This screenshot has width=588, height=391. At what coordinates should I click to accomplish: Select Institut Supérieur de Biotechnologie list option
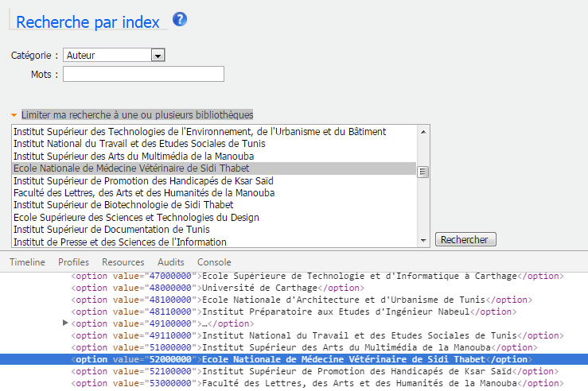(x=214, y=205)
